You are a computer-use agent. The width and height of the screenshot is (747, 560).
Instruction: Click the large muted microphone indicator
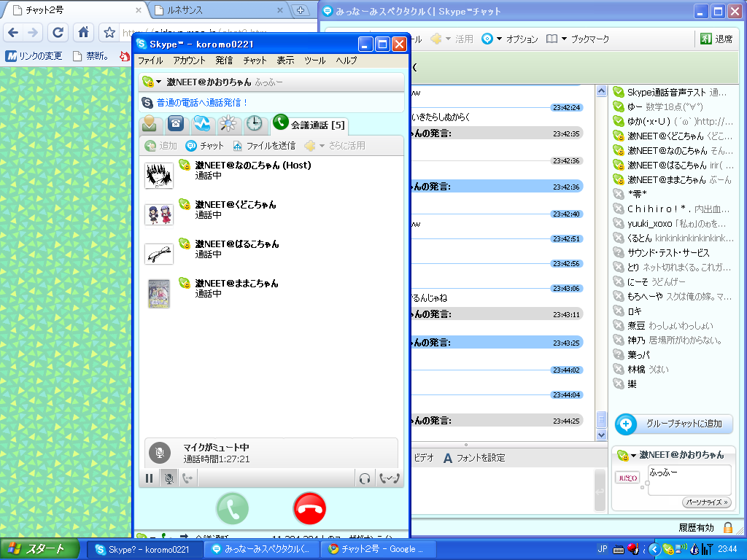[x=160, y=453]
